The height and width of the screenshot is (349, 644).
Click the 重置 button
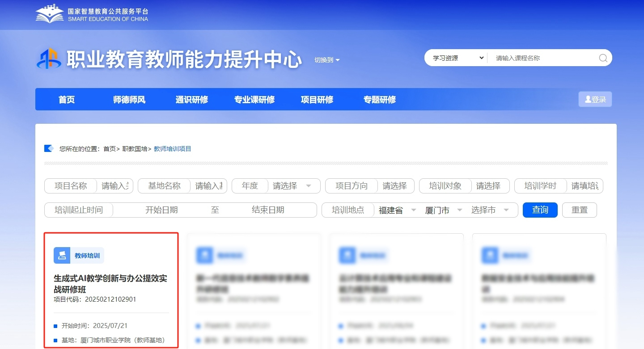(579, 210)
